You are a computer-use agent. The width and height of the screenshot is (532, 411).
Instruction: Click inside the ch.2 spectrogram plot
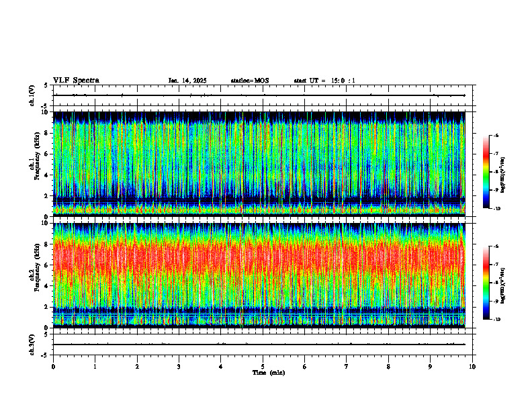pyautogui.click(x=259, y=275)
